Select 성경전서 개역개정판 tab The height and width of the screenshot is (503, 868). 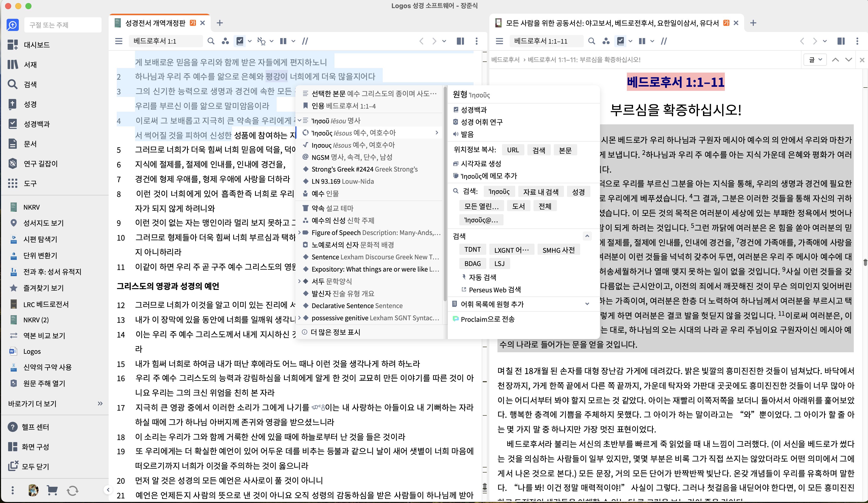click(x=155, y=23)
